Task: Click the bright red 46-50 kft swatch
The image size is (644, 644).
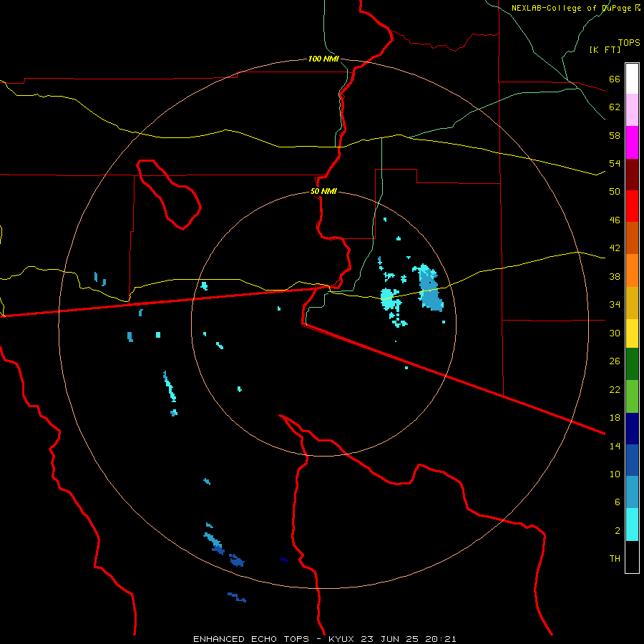Action: pos(632,206)
